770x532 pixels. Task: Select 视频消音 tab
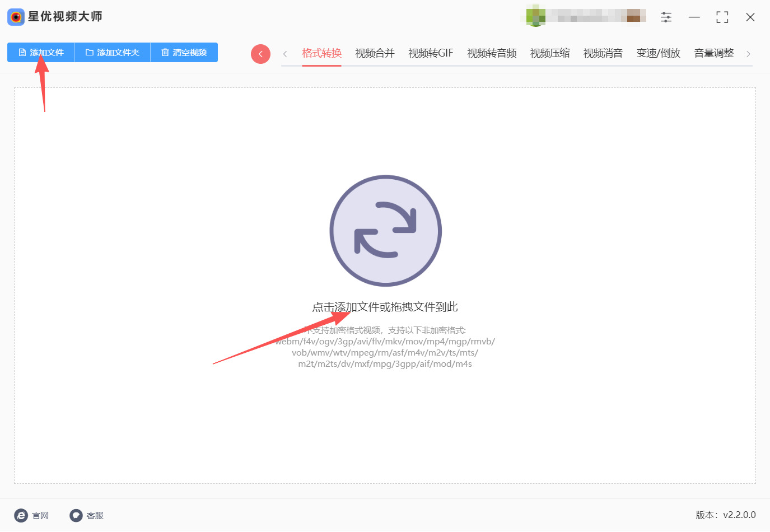point(603,53)
